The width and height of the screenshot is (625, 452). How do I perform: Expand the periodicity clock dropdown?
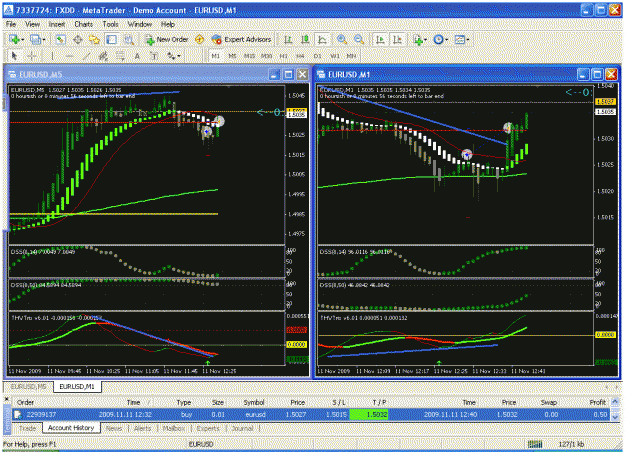pos(446,39)
